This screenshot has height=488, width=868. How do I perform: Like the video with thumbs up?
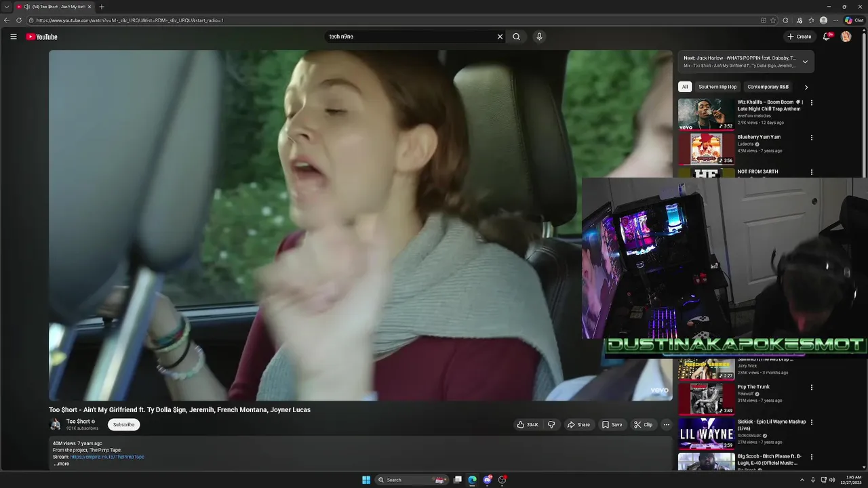point(528,425)
